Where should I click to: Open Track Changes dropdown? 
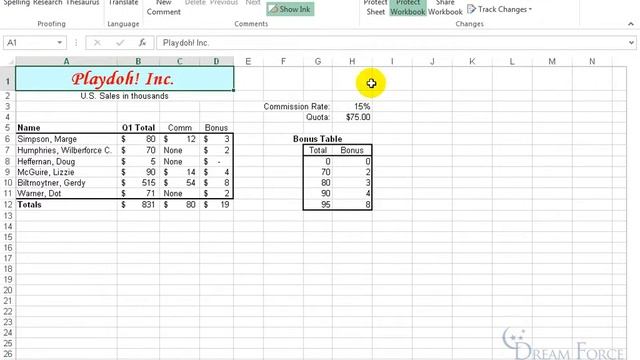pyautogui.click(x=500, y=9)
